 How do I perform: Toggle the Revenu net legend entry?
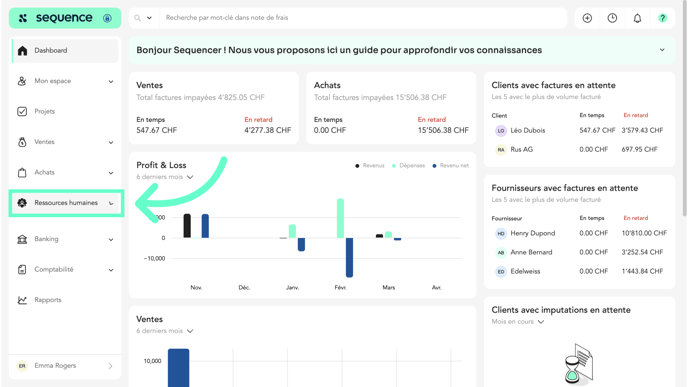pos(450,165)
